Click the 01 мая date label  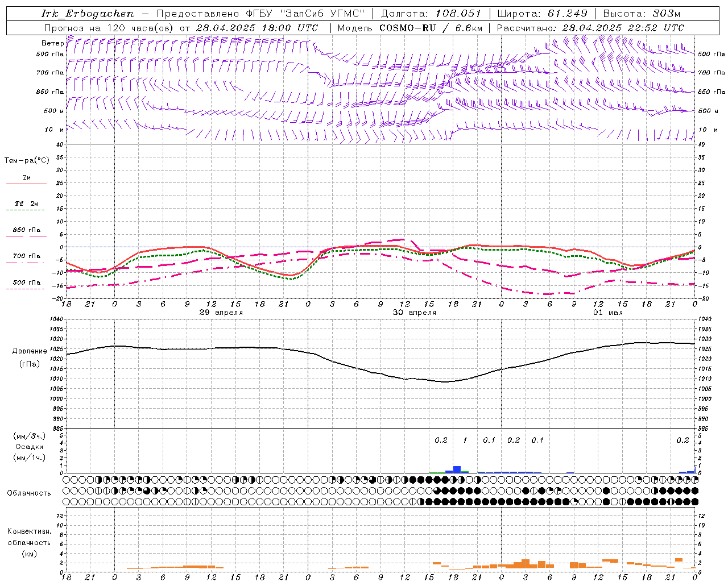[608, 313]
